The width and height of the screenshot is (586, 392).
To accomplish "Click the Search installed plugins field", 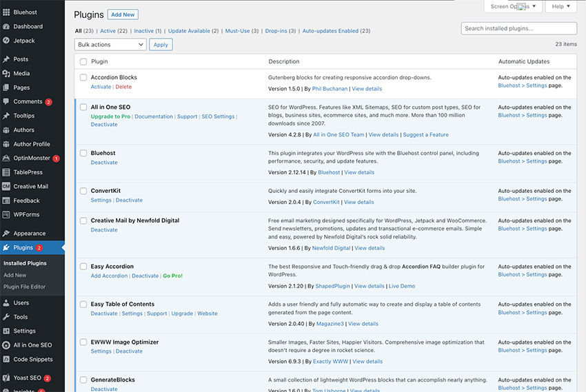I will coord(518,28).
